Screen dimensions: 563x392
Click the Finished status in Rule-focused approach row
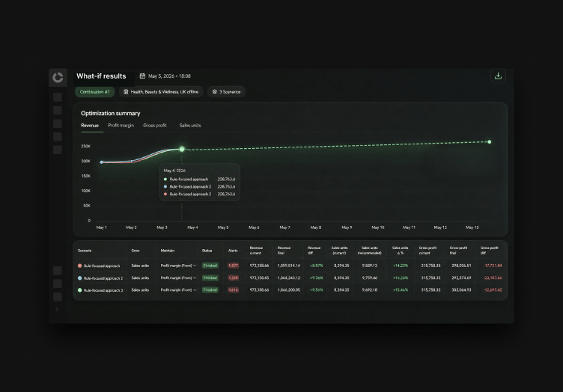click(x=210, y=266)
